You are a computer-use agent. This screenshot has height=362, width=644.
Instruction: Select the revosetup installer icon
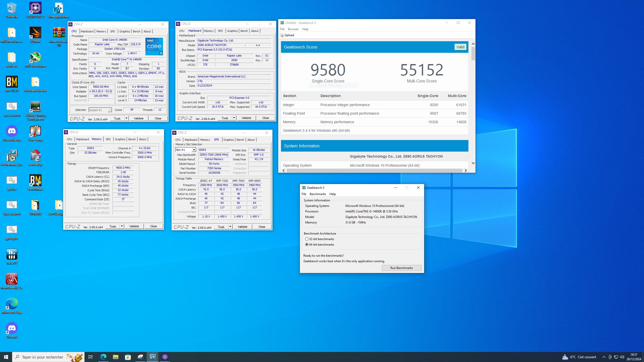coord(35,158)
